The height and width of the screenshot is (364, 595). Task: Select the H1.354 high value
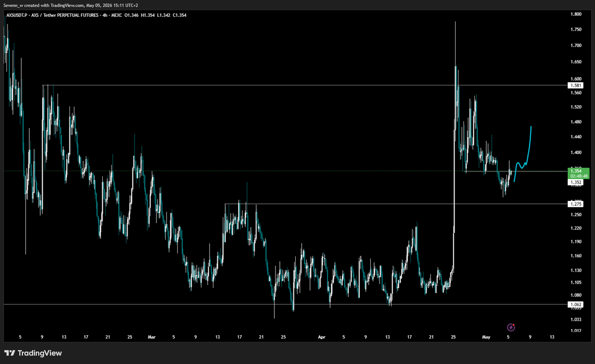(x=147, y=15)
